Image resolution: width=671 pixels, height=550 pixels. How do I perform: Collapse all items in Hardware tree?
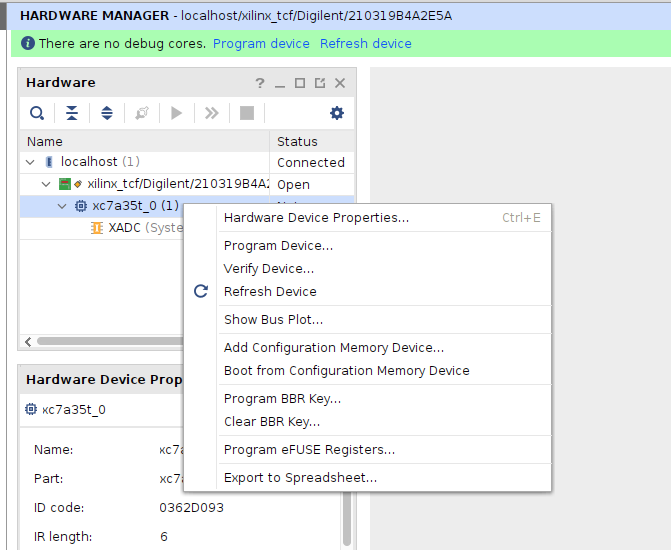pos(71,113)
